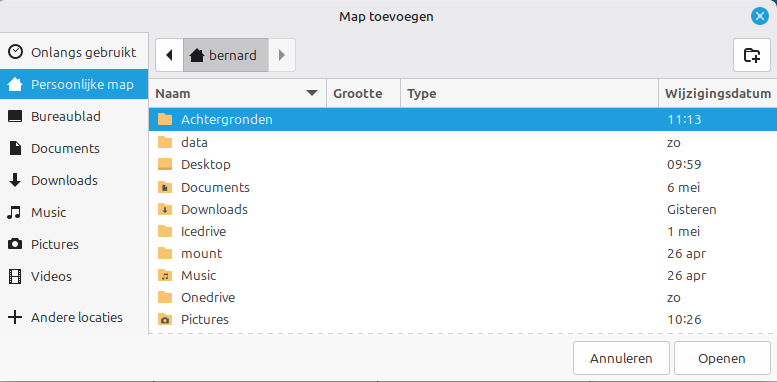This screenshot has width=777, height=382.
Task: Select the bernard home path button
Action: 226,55
